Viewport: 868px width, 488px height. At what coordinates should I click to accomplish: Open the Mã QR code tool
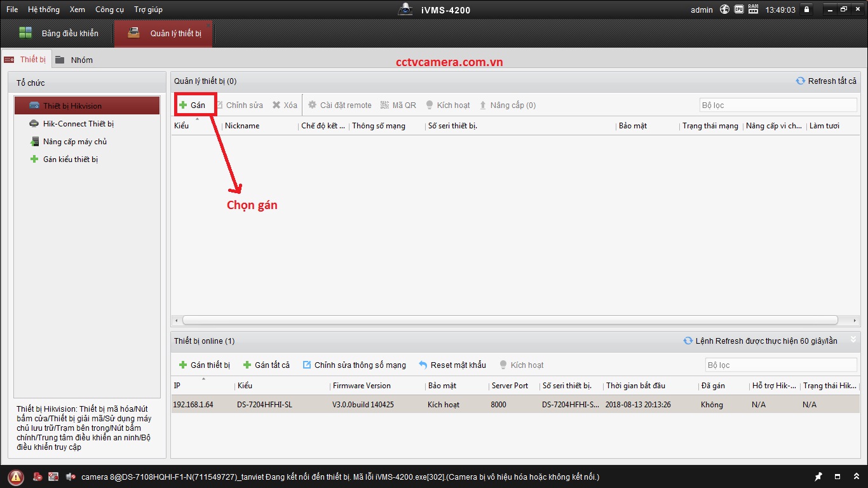398,105
